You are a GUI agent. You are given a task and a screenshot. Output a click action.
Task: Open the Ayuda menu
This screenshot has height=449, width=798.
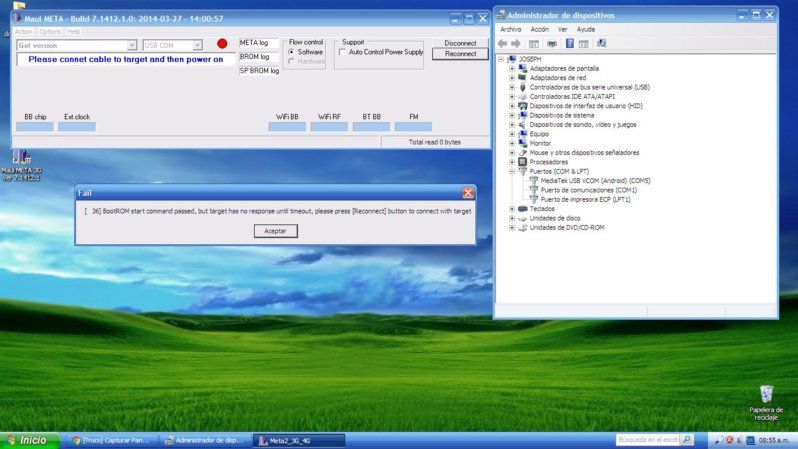point(585,30)
